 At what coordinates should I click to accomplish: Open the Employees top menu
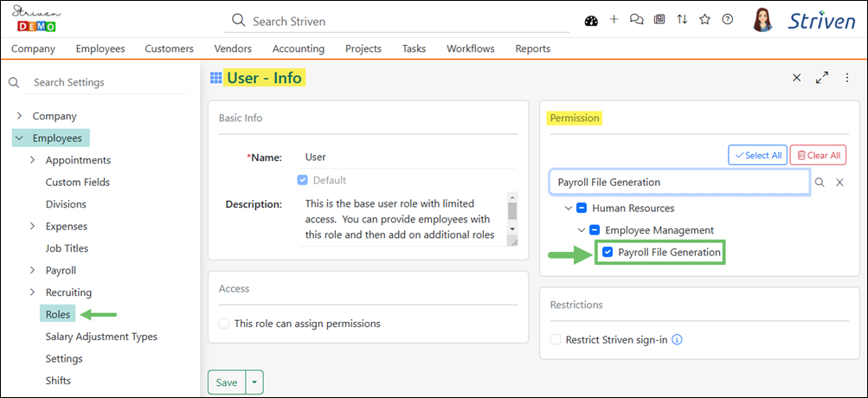click(100, 48)
